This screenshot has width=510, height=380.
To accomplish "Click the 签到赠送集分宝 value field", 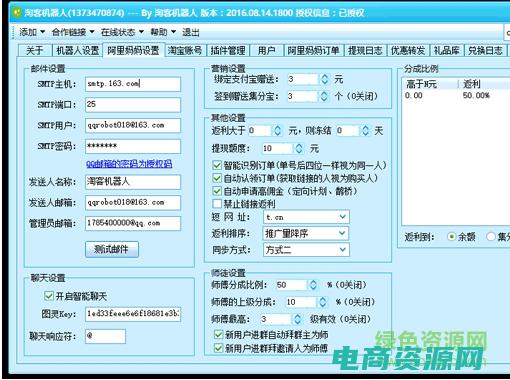I will [x=302, y=96].
